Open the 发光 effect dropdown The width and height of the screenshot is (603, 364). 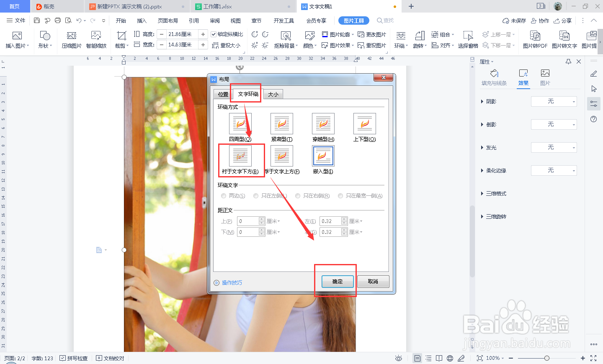coord(554,147)
